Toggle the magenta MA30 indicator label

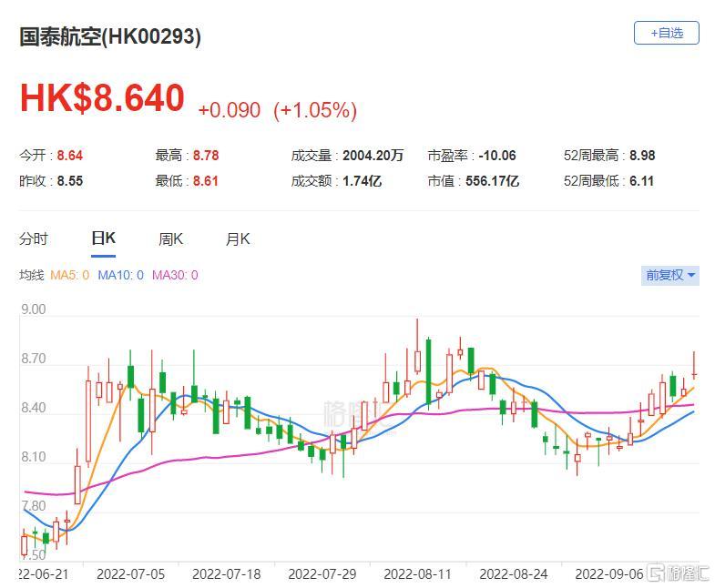[174, 275]
